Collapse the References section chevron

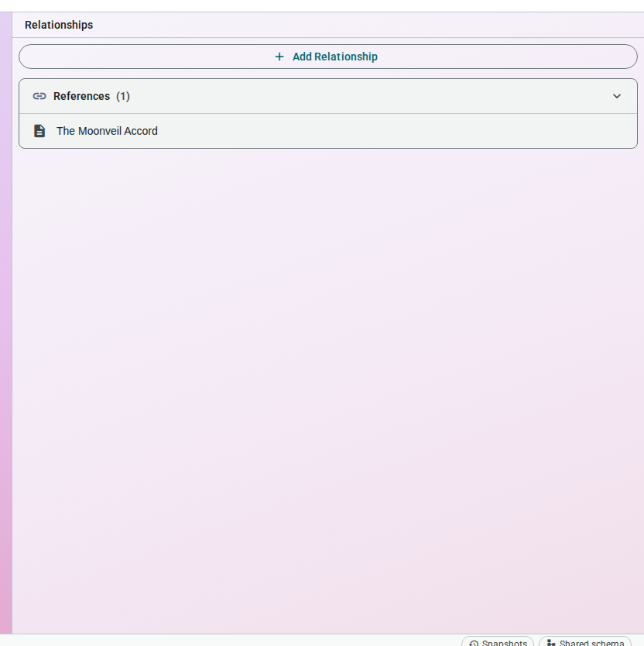616,96
